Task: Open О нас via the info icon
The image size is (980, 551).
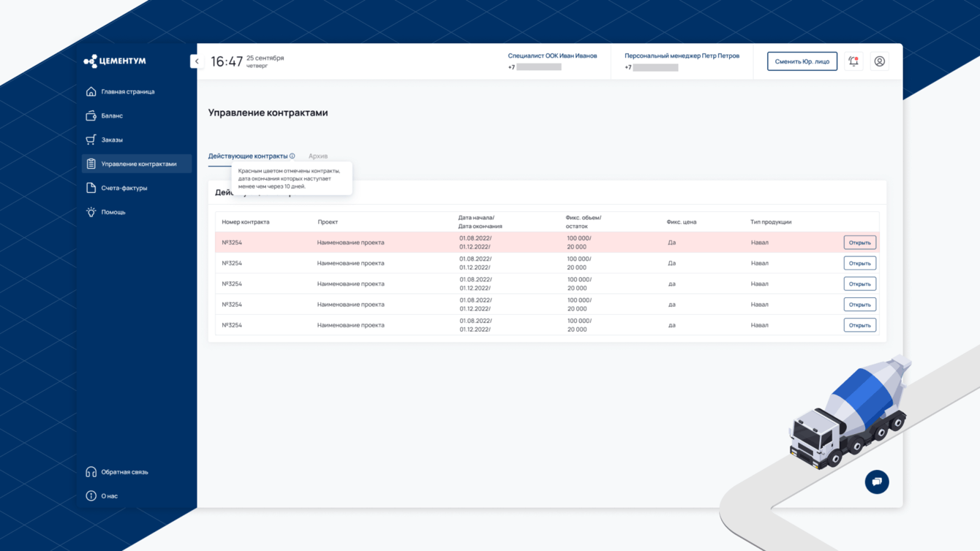Action: pos(91,496)
